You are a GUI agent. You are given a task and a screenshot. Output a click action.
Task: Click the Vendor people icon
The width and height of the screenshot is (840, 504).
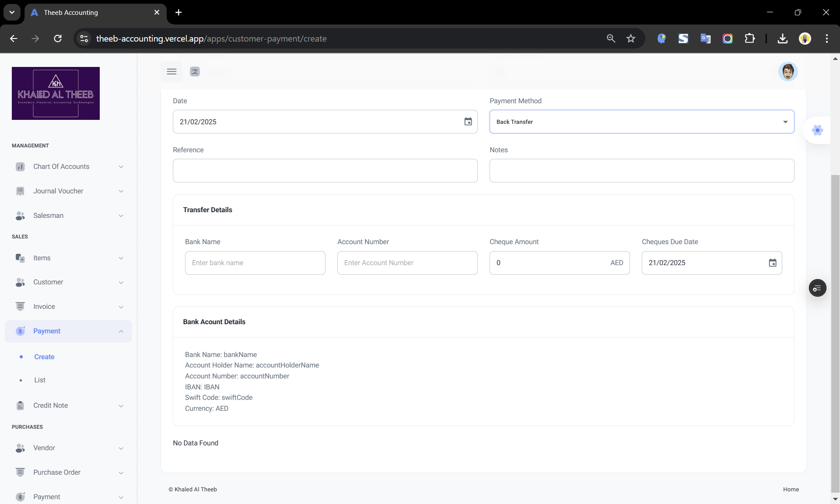click(x=20, y=448)
